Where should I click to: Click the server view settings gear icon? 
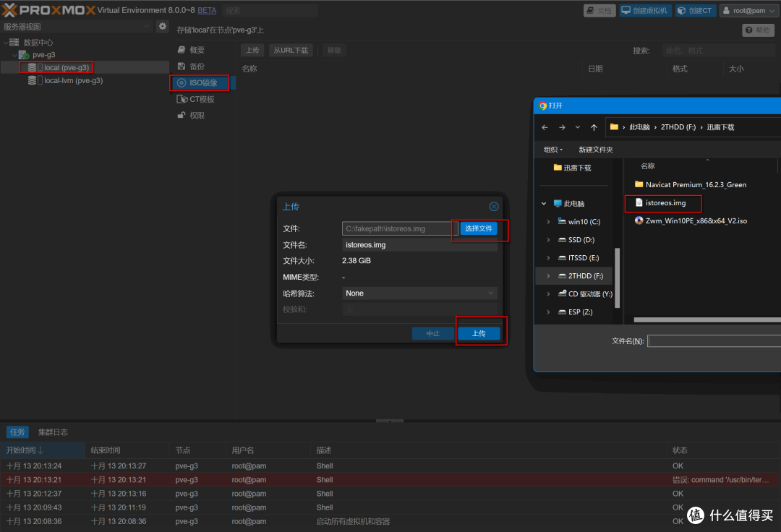[x=163, y=26]
